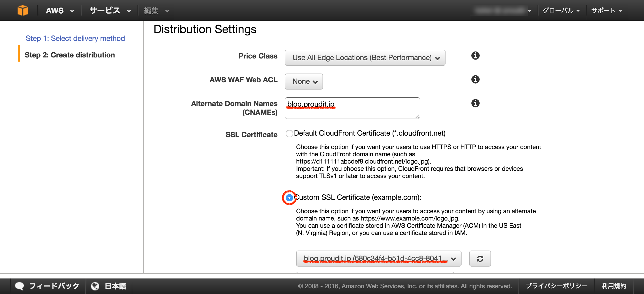Select Custom SSL Certificate radio option
Screen dimensions: 644x294
pos(289,198)
